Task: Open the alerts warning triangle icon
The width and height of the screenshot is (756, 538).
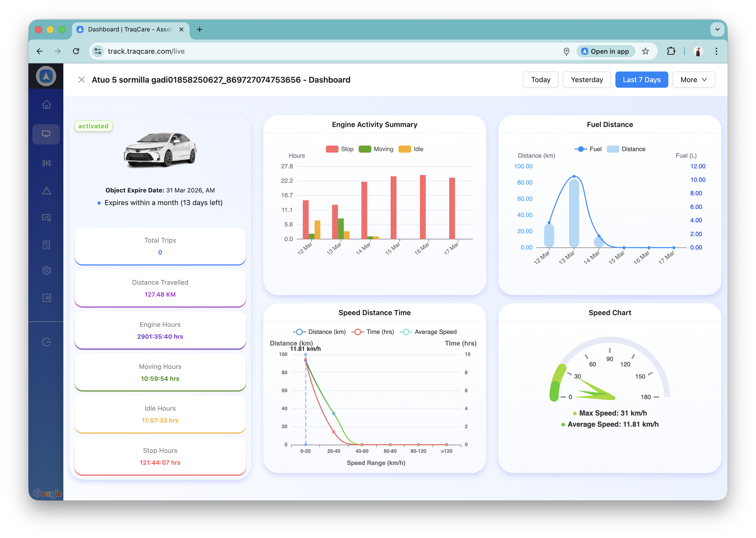Action: click(46, 190)
